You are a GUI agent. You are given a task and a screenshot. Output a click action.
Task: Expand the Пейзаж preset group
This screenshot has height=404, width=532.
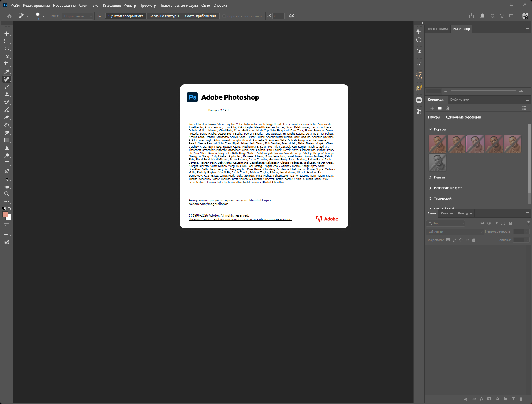pyautogui.click(x=431, y=178)
